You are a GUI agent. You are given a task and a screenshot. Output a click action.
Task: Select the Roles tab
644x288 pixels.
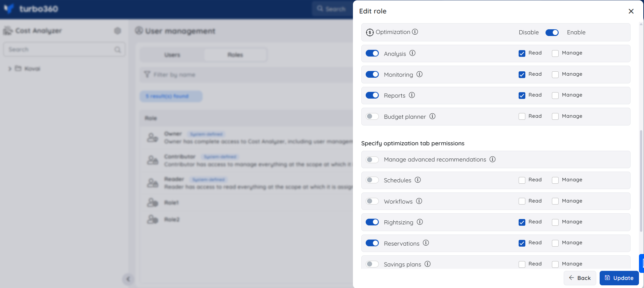pos(235,55)
